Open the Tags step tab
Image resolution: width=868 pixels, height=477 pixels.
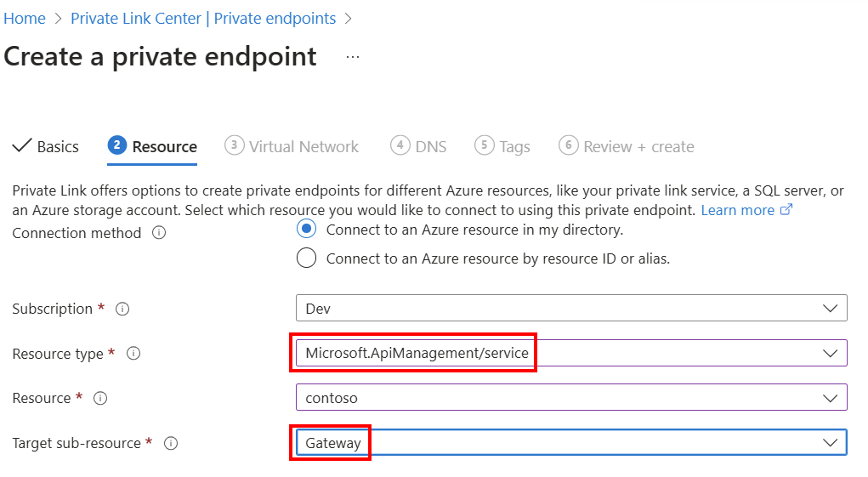[x=503, y=146]
